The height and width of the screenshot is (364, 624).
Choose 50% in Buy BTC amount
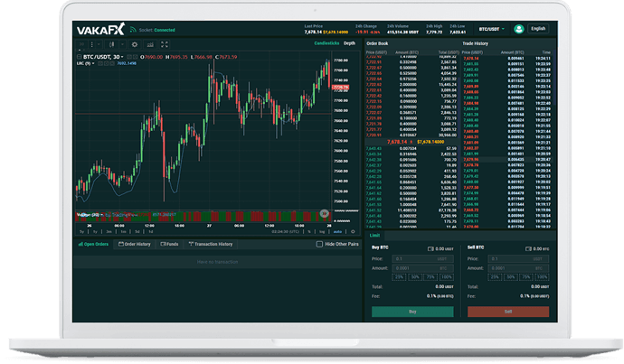coord(415,277)
